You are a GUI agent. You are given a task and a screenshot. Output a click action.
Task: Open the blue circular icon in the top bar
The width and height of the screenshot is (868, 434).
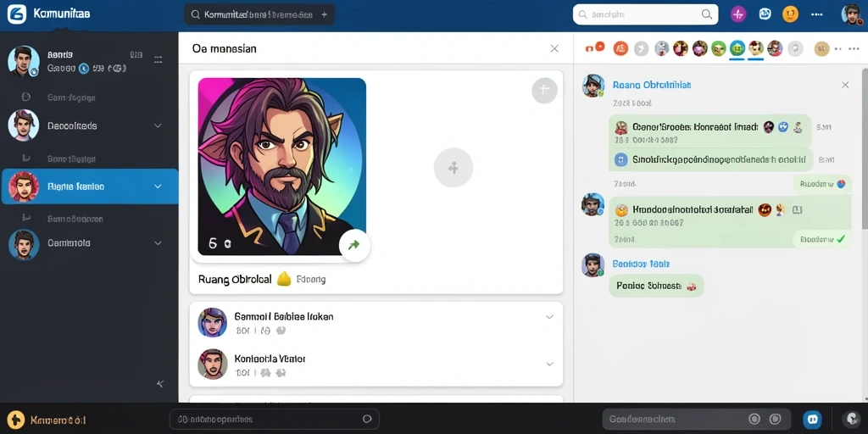coord(765,14)
